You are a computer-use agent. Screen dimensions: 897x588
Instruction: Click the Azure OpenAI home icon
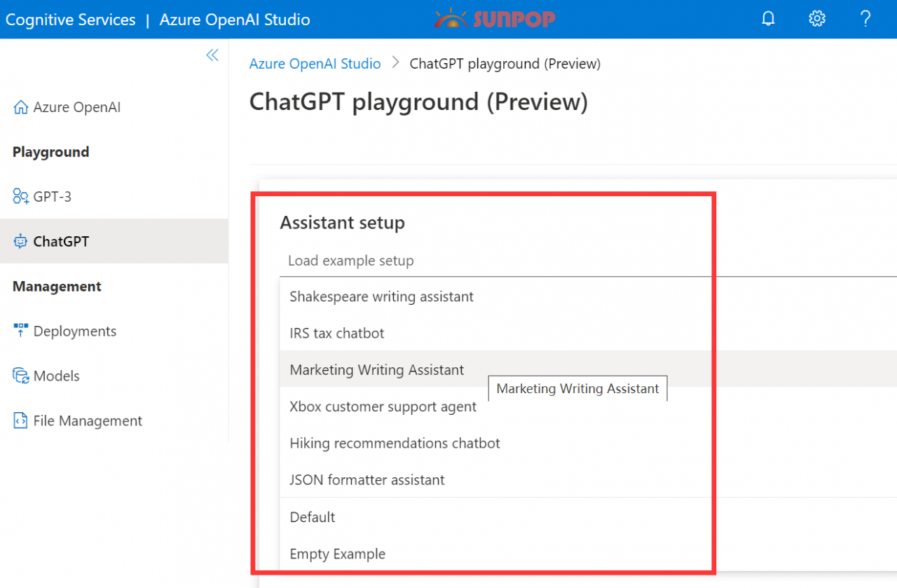click(20, 107)
